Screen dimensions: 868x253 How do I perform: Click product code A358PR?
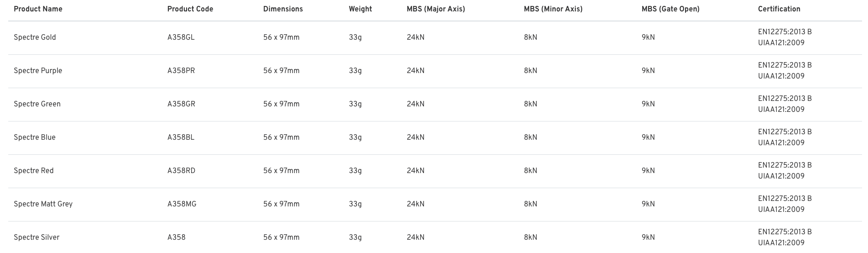click(181, 71)
